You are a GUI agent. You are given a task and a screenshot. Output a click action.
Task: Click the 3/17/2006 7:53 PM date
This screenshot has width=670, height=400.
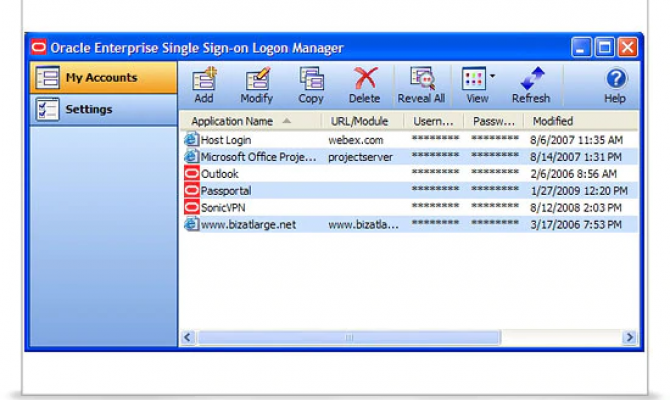pos(576,225)
